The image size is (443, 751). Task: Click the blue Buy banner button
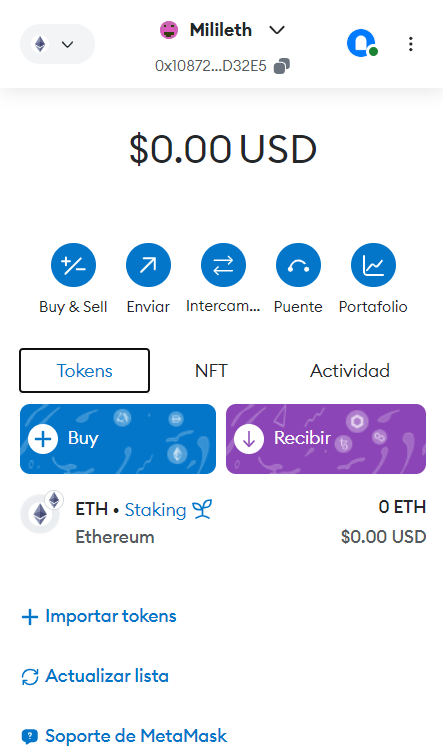tap(118, 439)
